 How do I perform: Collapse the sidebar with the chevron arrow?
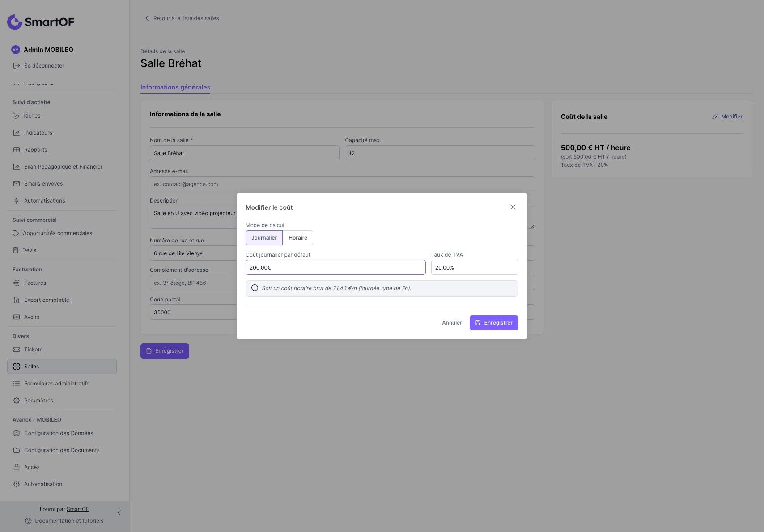tap(119, 513)
